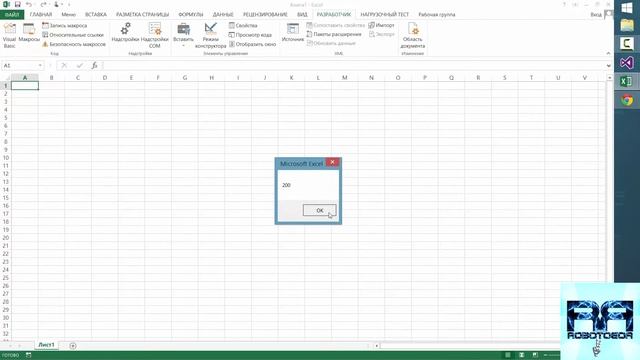Click XML Импорт button
This screenshot has height=360, width=640.
click(x=381, y=25)
